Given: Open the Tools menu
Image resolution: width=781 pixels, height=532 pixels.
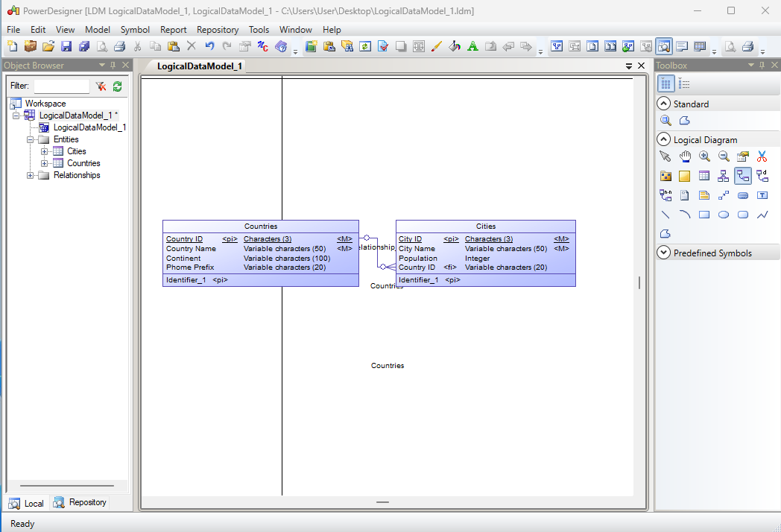Looking at the screenshot, I should coord(259,30).
